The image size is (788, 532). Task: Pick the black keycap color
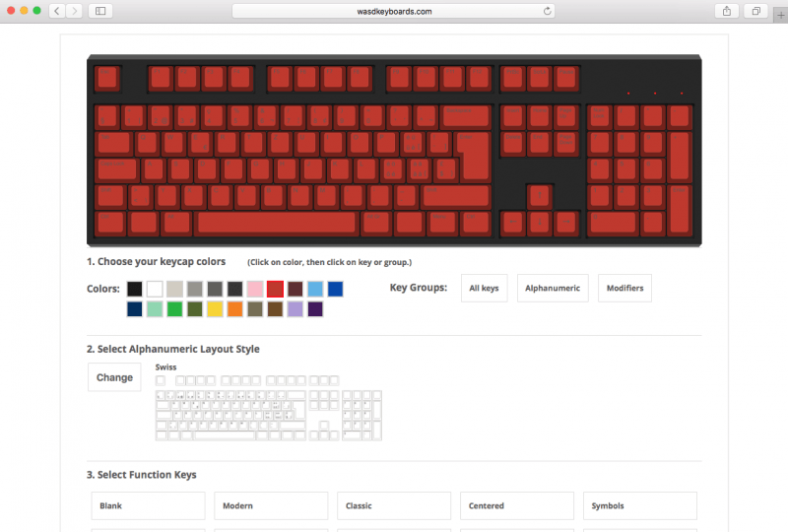[x=134, y=289]
